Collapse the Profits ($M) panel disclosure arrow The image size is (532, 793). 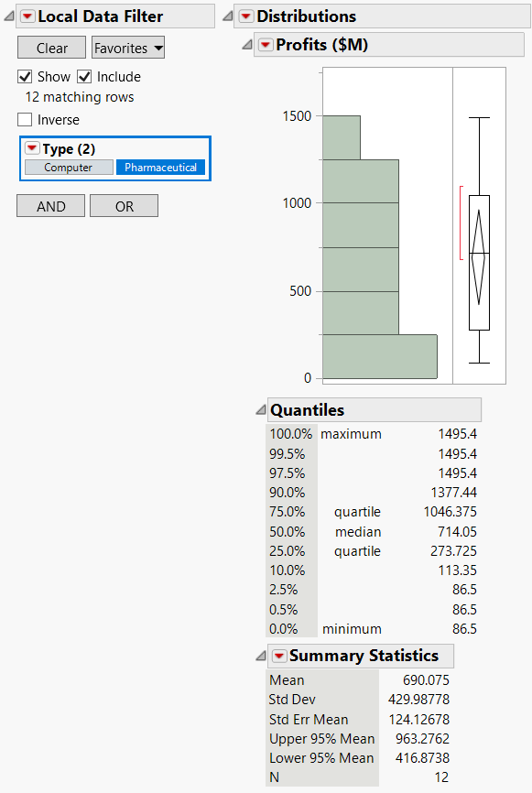click(245, 43)
